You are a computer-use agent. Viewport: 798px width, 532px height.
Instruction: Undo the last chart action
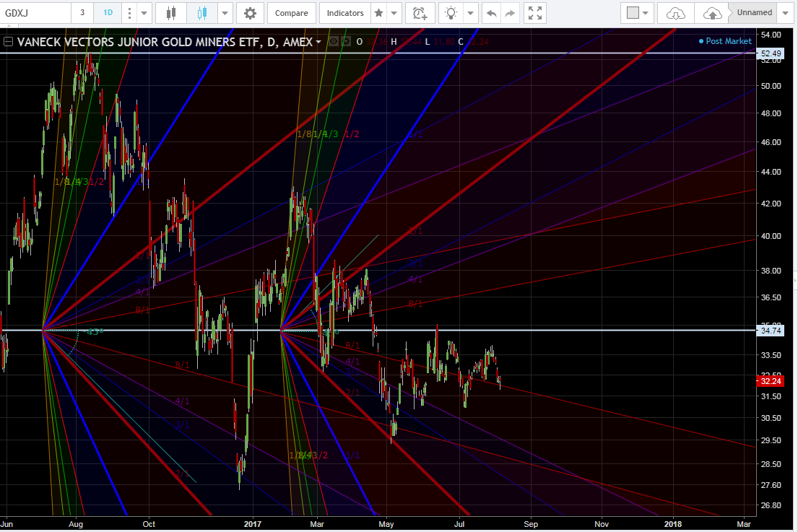(491, 13)
